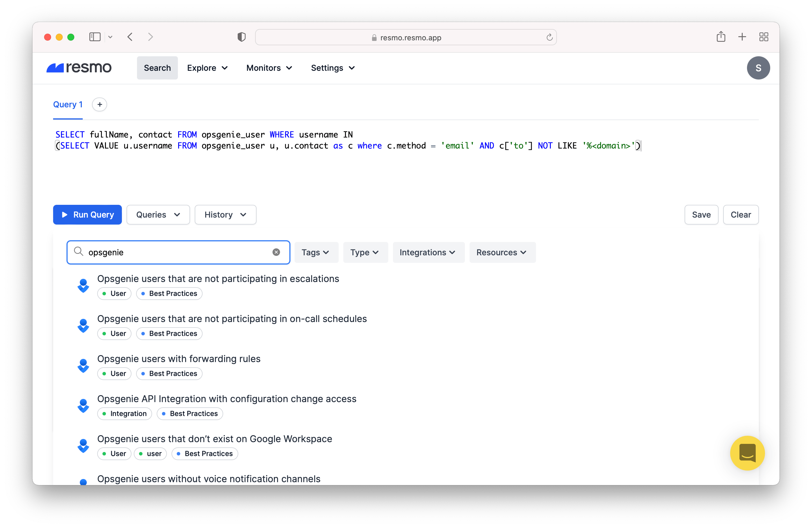Go forward with the browser forward arrow
This screenshot has height=528, width=812.
(x=150, y=37)
